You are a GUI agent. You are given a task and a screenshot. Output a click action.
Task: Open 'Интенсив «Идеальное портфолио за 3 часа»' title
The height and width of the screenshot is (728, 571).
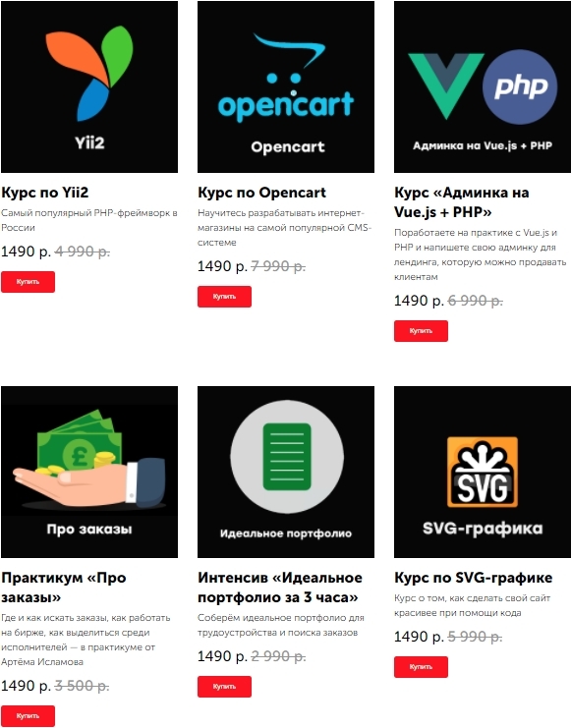coord(280,588)
